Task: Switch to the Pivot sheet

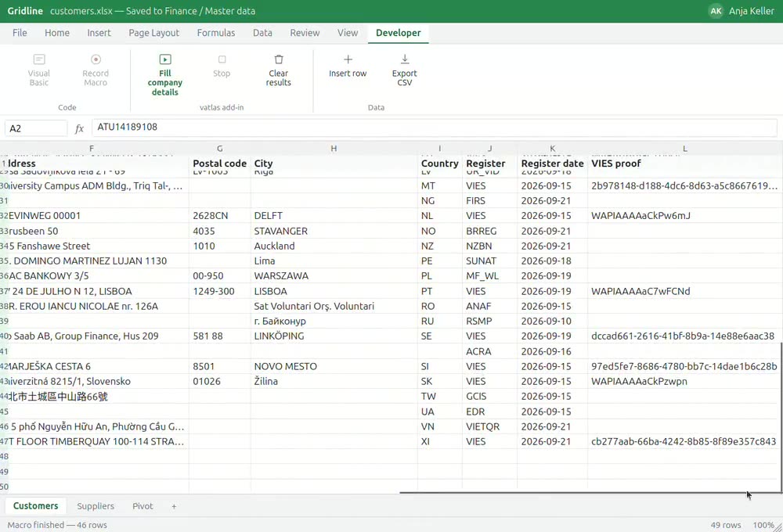Action: point(143,506)
